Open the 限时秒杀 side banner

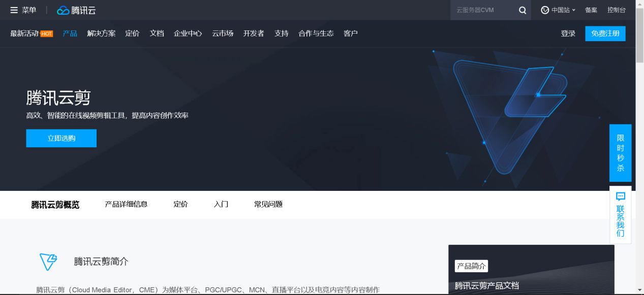pos(620,153)
